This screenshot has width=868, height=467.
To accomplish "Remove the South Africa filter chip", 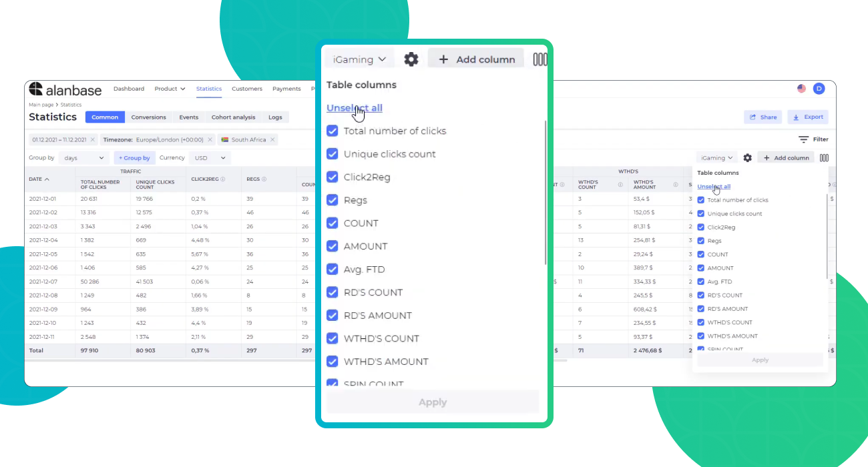I will point(272,140).
